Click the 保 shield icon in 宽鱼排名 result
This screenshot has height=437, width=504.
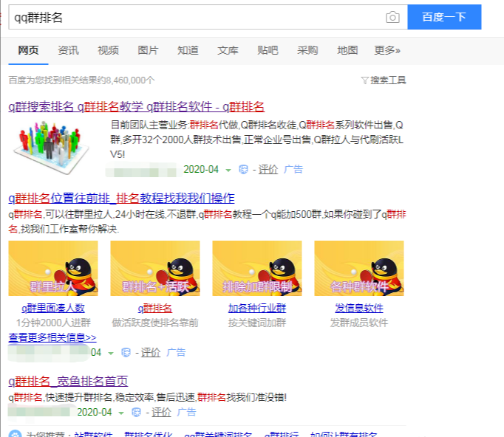(136, 412)
